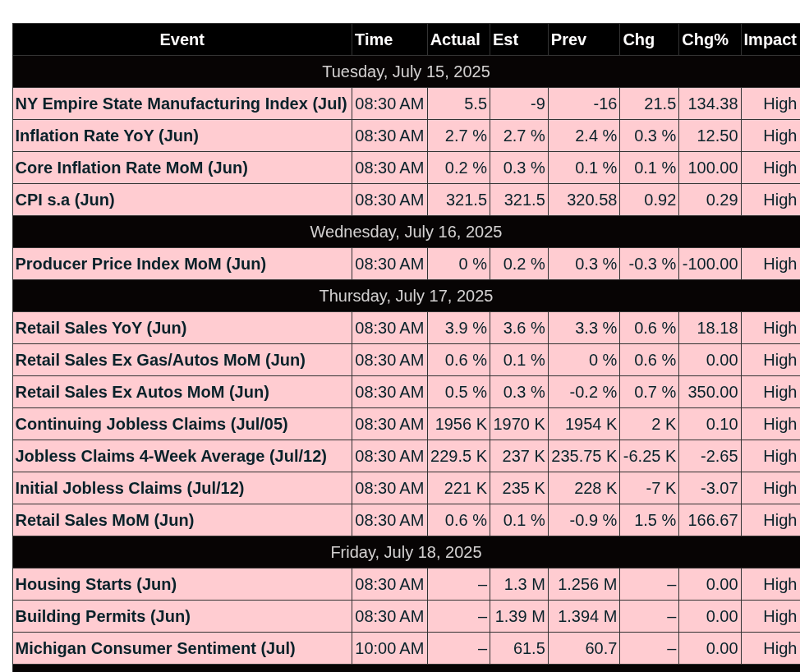Select Retail Sales YoY (Jun) event

(x=100, y=328)
